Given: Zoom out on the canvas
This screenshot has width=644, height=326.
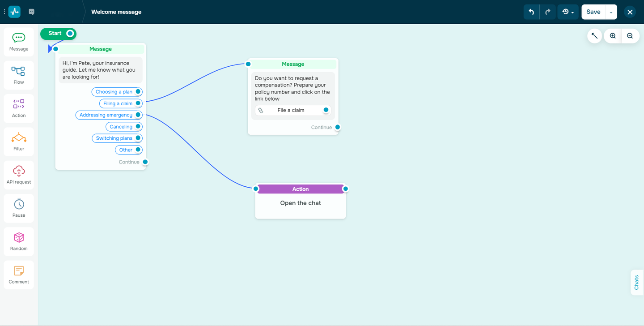Looking at the screenshot, I should tap(630, 36).
